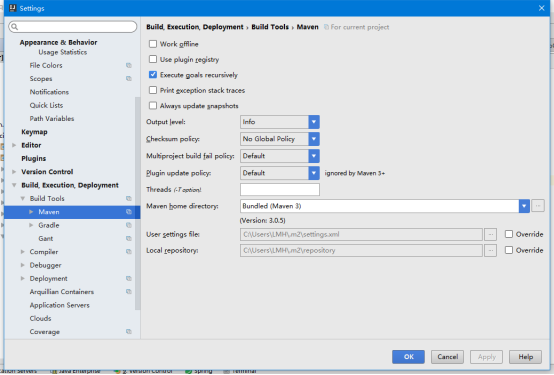This screenshot has width=554, height=375.
Task: Uncheck Execute goals recursively
Action: pos(153,75)
